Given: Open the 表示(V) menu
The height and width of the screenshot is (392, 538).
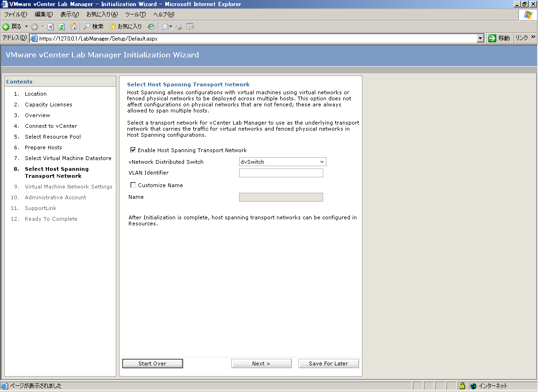Looking at the screenshot, I should tap(69, 14).
